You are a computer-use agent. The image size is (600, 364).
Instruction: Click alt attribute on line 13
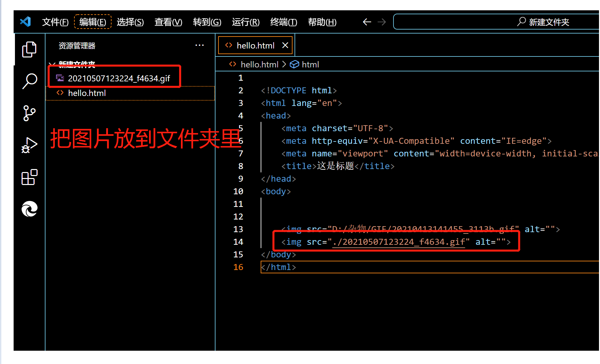coord(540,229)
